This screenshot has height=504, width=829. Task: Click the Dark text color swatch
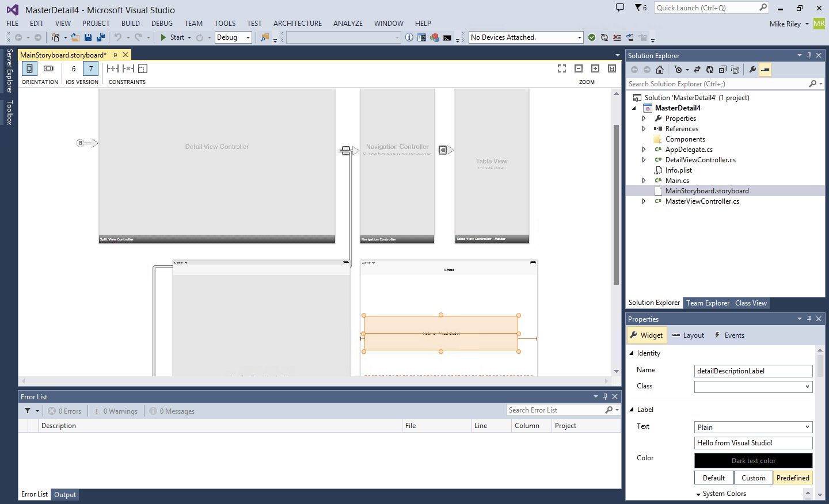pos(754,460)
